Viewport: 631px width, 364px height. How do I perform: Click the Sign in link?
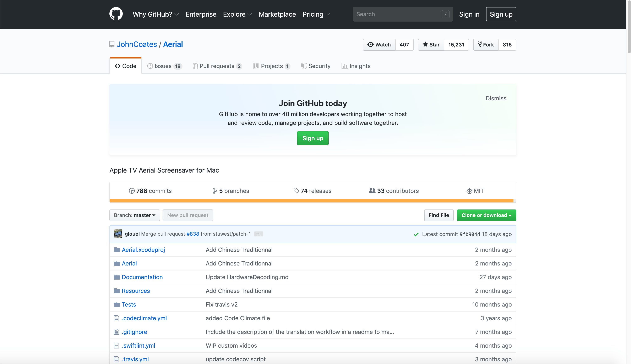click(x=469, y=14)
